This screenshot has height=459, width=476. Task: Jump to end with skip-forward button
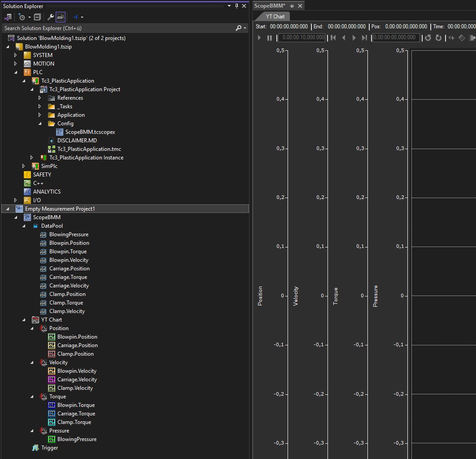tap(364, 38)
